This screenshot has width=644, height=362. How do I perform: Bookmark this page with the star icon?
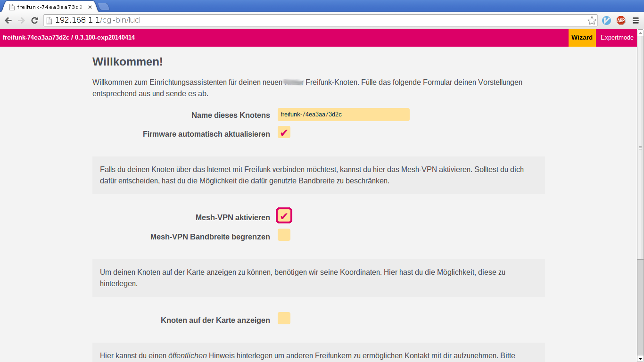[592, 20]
